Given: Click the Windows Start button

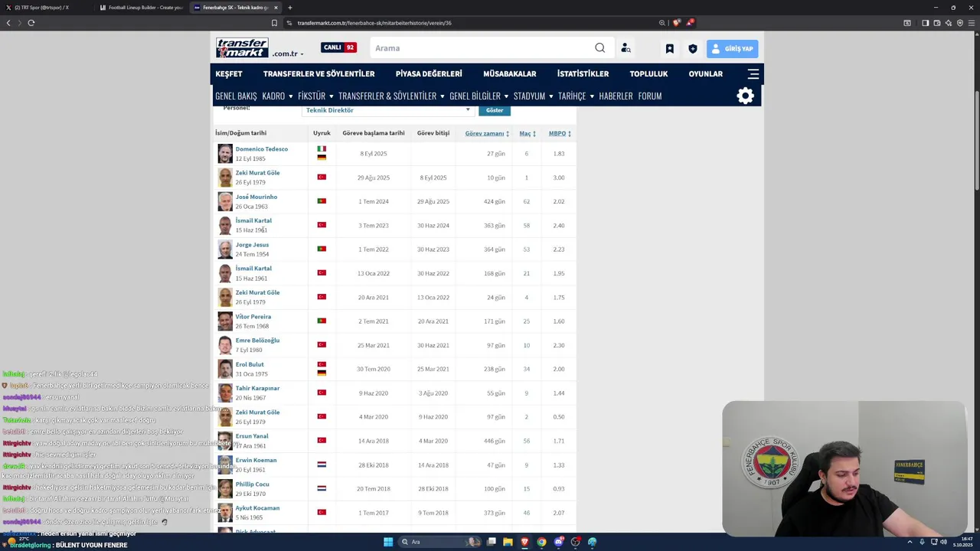Looking at the screenshot, I should tap(388, 542).
